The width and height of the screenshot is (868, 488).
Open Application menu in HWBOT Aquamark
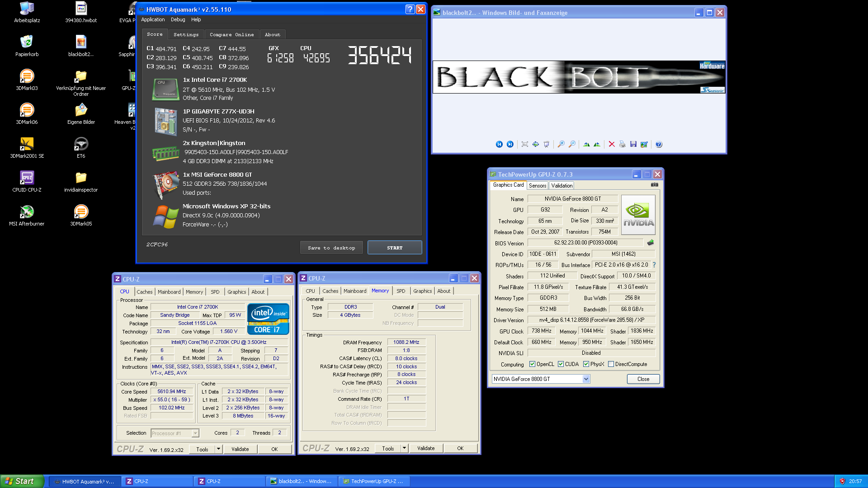(153, 19)
